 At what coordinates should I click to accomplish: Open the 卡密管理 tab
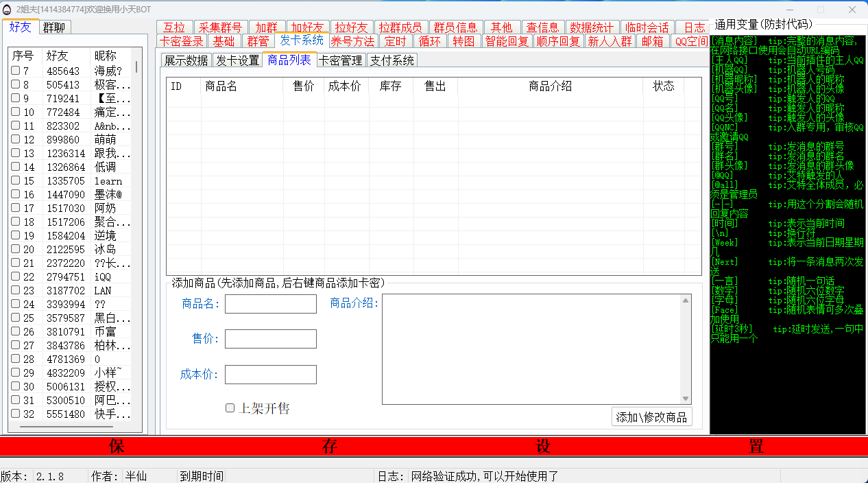(341, 60)
